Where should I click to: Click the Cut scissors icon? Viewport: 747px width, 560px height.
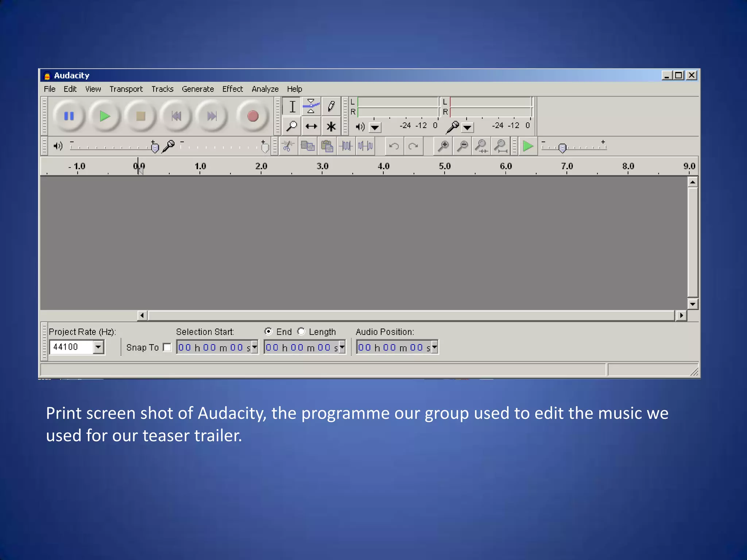288,146
